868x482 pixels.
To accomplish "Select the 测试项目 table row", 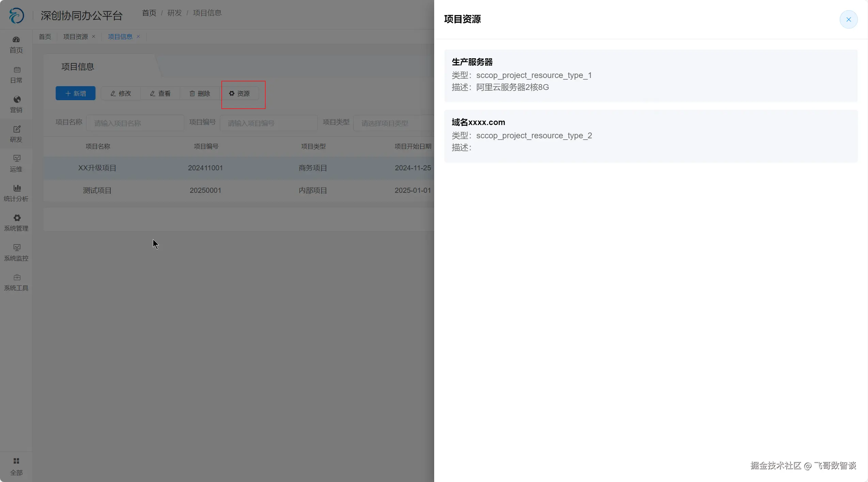I will pyautogui.click(x=97, y=190).
